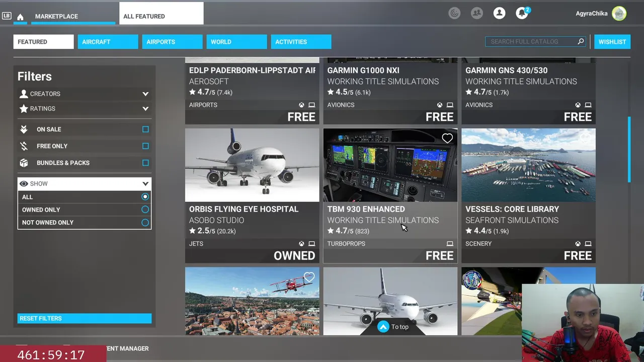
Task: Select the Owned Only radio button
Action: coord(145,210)
